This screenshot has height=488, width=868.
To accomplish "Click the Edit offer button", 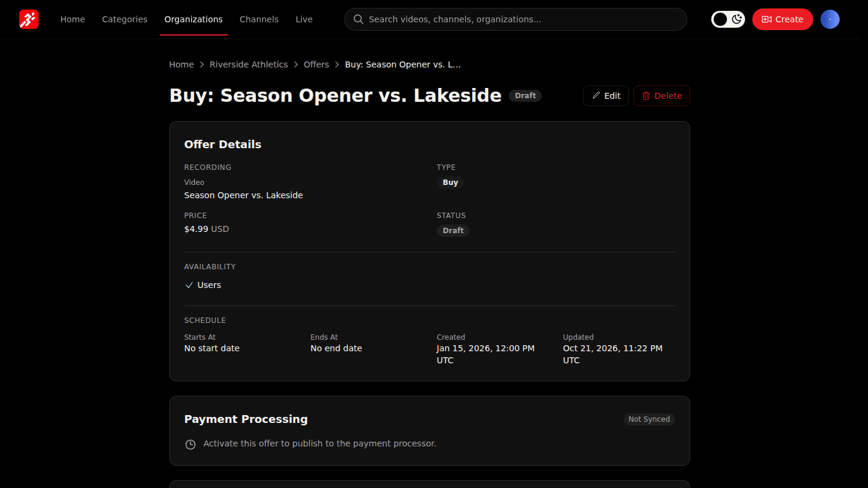I will click(x=606, y=96).
